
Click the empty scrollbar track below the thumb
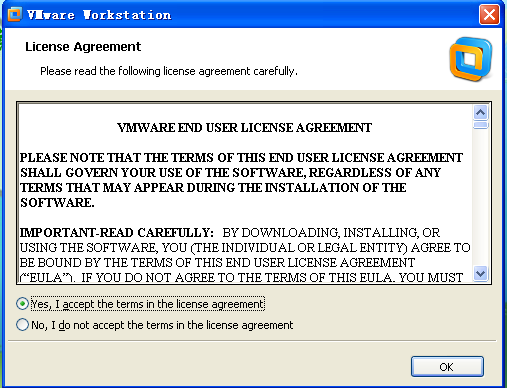click(x=480, y=197)
